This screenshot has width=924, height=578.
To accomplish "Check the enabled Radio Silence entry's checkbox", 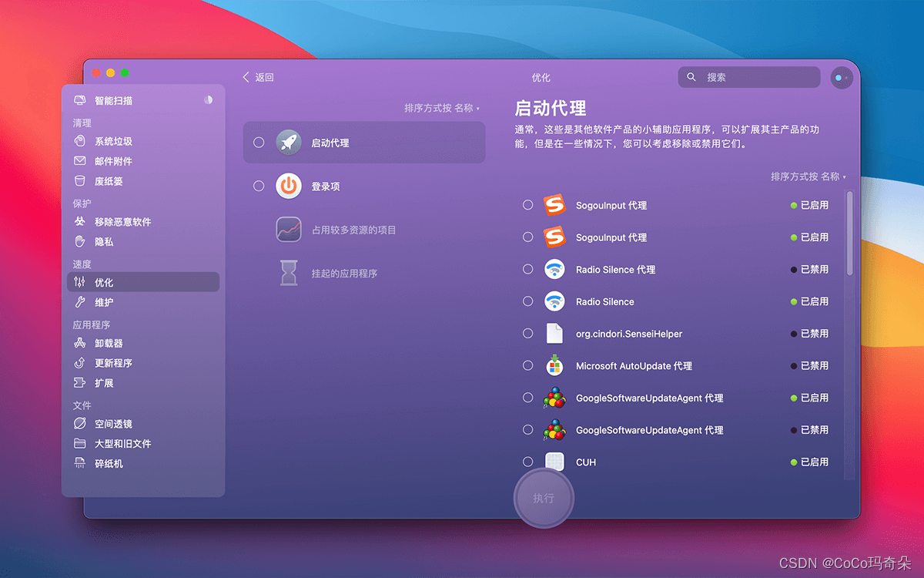I will click(527, 301).
